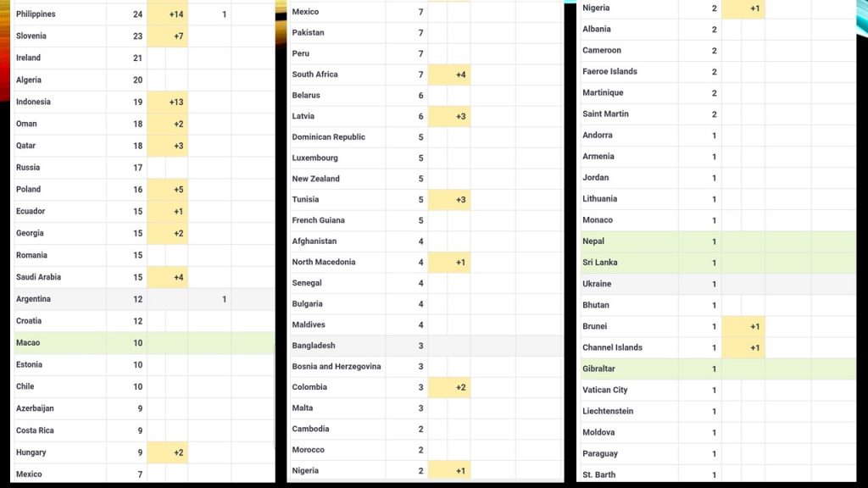
Task: Select the Argentina country name
Action: coord(33,299)
